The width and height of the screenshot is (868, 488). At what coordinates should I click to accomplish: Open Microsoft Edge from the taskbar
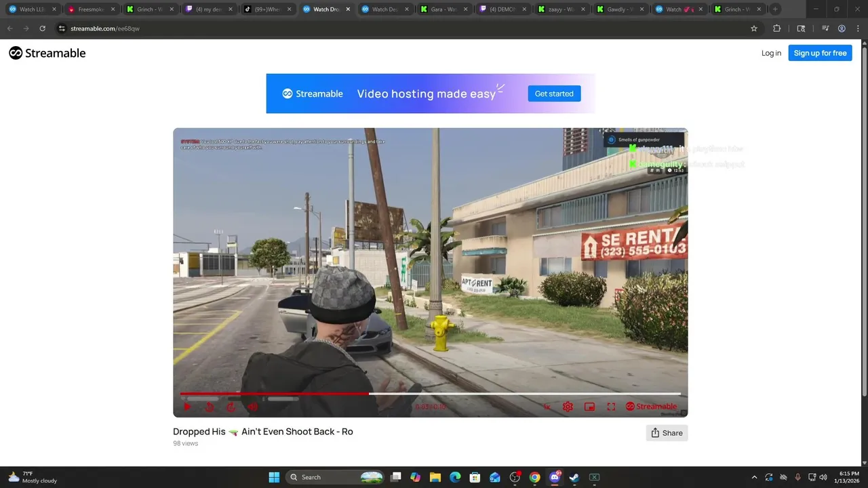[455, 477]
